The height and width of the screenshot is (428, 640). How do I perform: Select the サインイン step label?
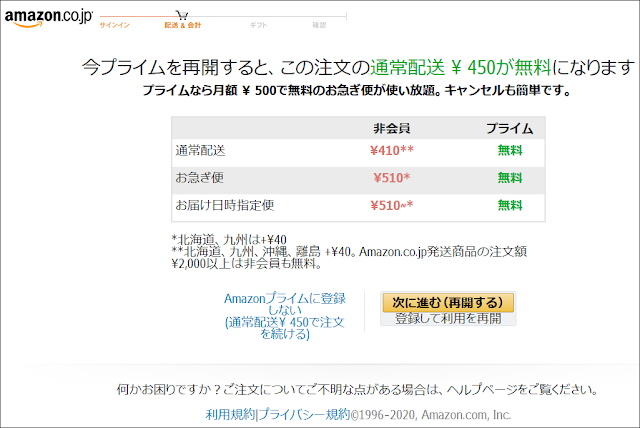(x=115, y=25)
